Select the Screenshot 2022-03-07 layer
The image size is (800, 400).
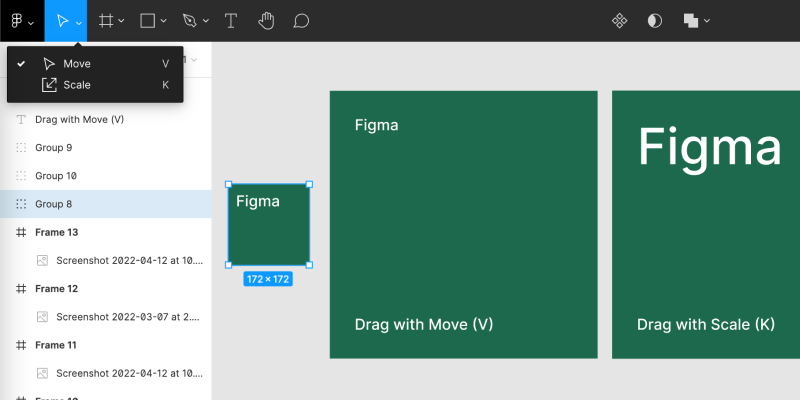tap(106, 317)
